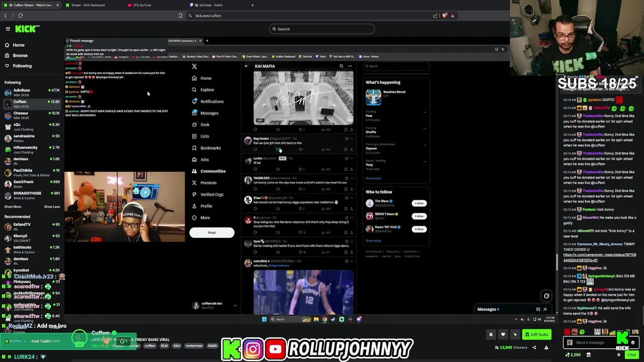This screenshot has width=644, height=362.
Task: Click the white Post button
Action: [x=212, y=233]
